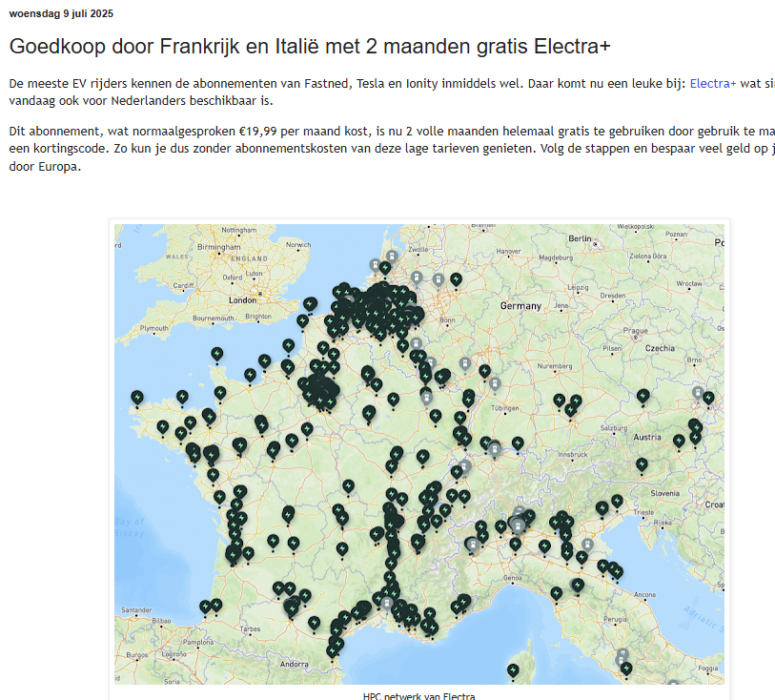Click the charger pin north of Salzburg near Czechia
The image size is (775, 700).
click(643, 396)
